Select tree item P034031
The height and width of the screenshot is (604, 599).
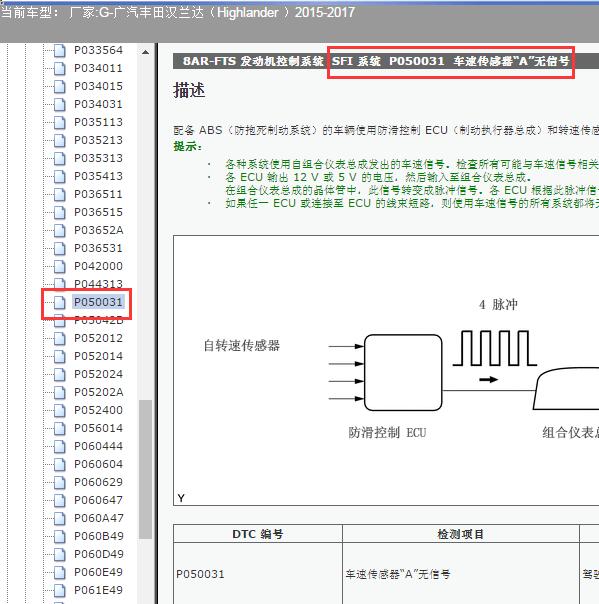pos(98,104)
